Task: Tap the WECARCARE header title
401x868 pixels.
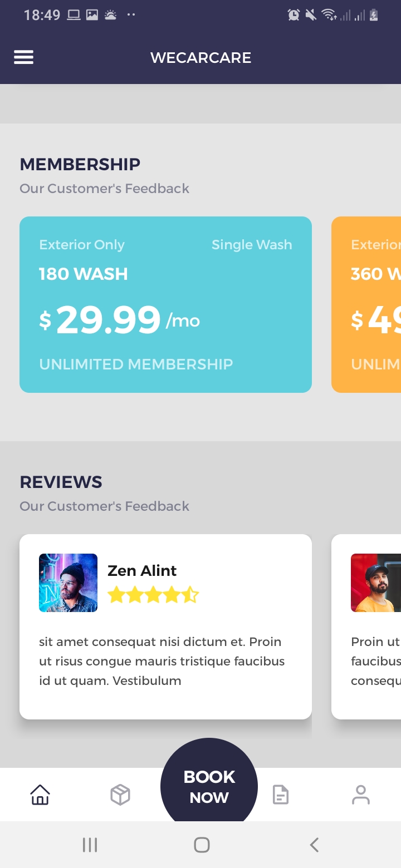Action: point(201,58)
